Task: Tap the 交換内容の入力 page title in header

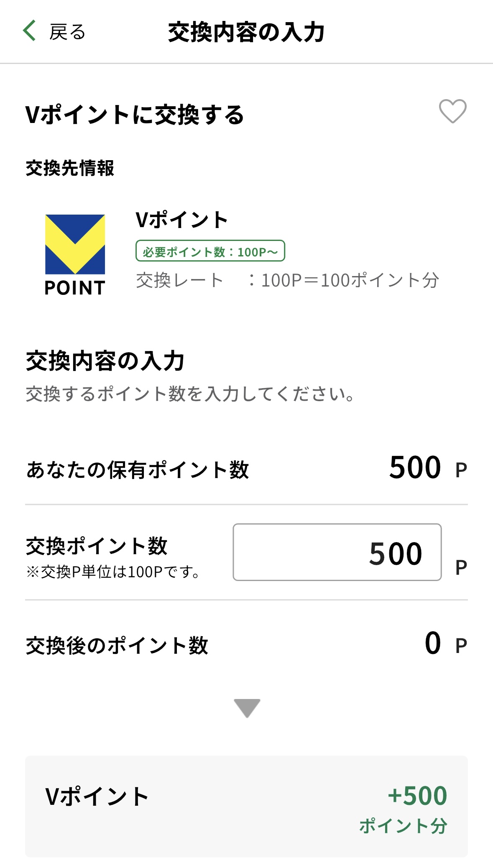Action: [246, 32]
